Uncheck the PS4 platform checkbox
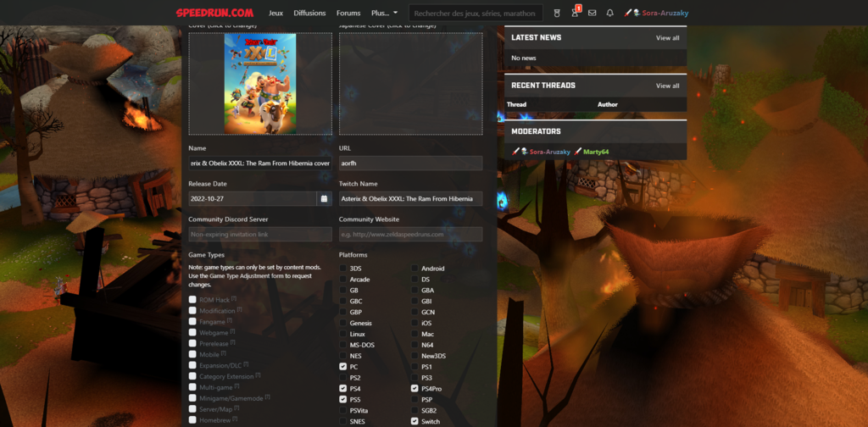 343,389
